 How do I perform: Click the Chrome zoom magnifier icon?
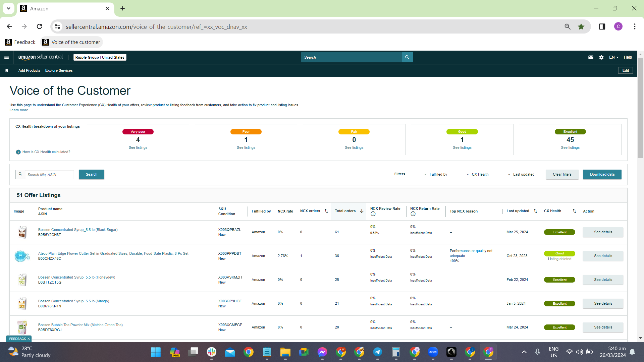point(568,26)
